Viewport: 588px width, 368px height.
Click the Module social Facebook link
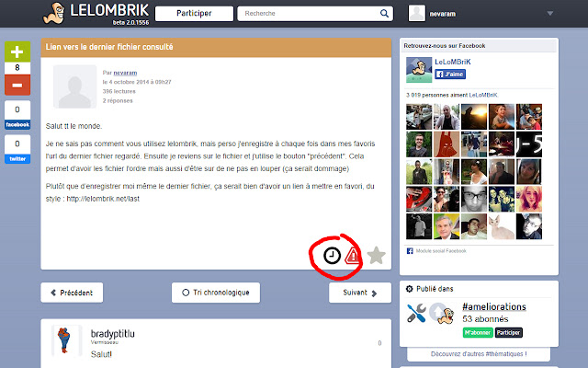tap(441, 251)
